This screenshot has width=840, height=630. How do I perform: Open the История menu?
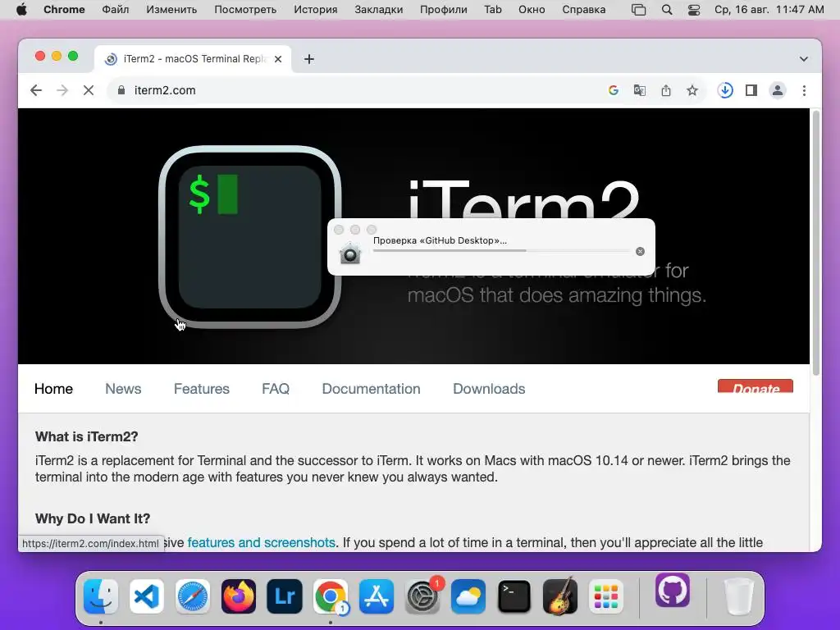[316, 10]
